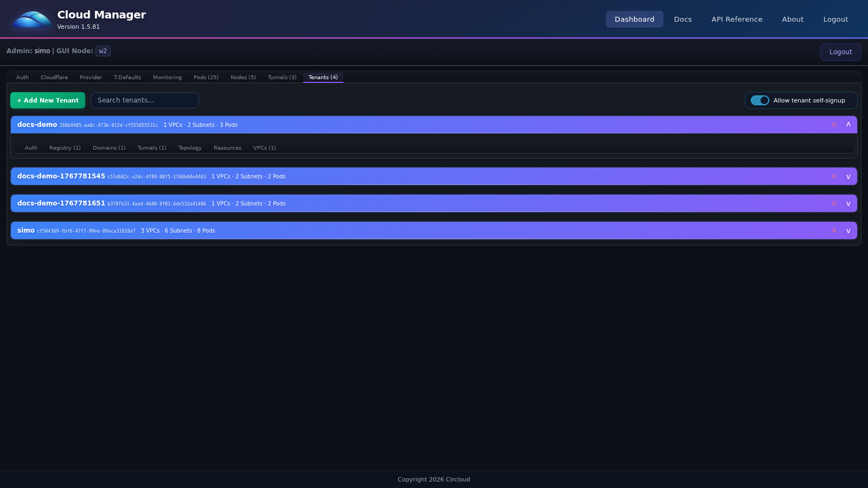Click the Add New Tenant button

[48, 100]
